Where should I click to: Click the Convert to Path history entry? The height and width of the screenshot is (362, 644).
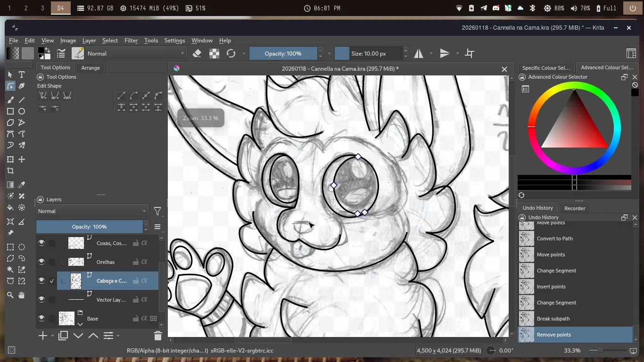554,239
